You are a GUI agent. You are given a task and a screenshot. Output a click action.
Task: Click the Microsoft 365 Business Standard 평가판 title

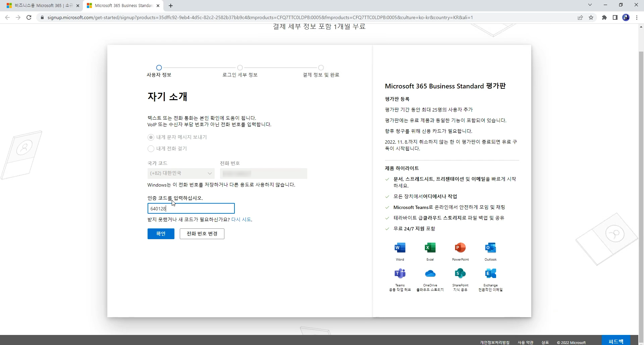click(445, 86)
